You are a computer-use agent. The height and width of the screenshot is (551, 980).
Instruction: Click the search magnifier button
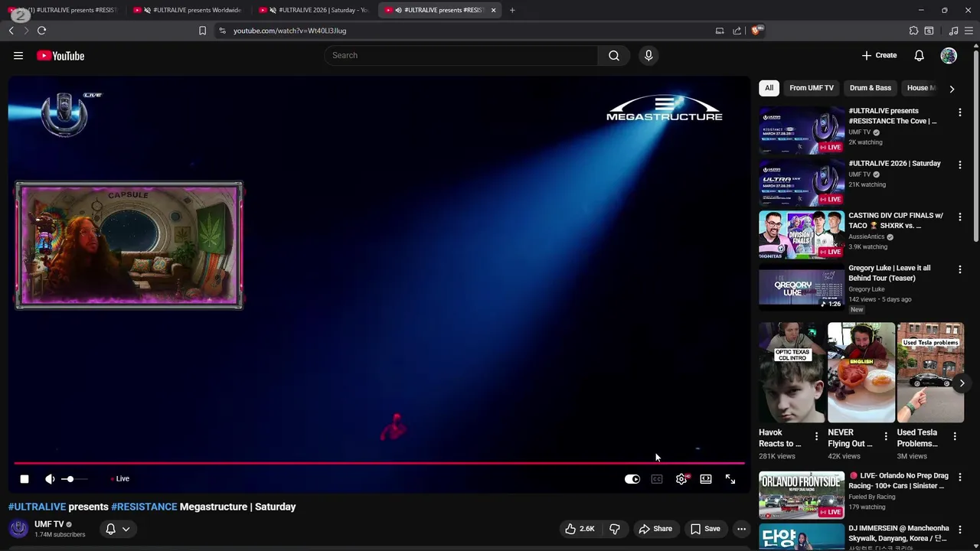614,55
